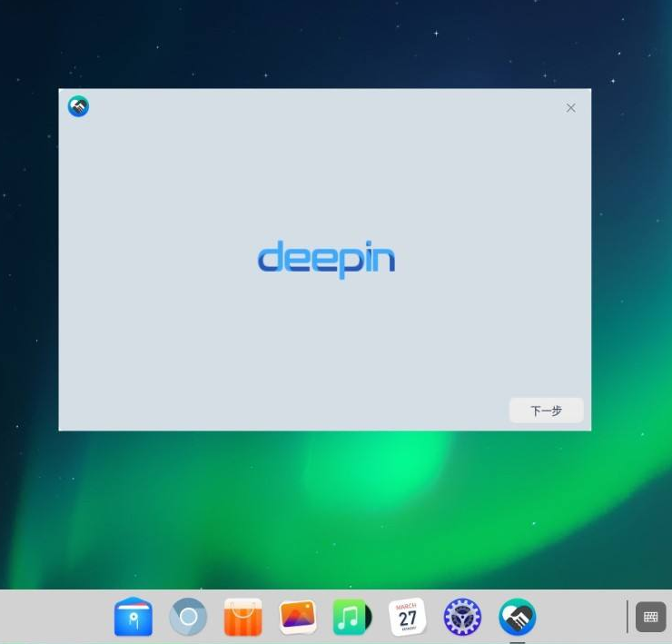The height and width of the screenshot is (644, 672).
Task: Click the welcome app icon in title bar
Action: tap(79, 107)
